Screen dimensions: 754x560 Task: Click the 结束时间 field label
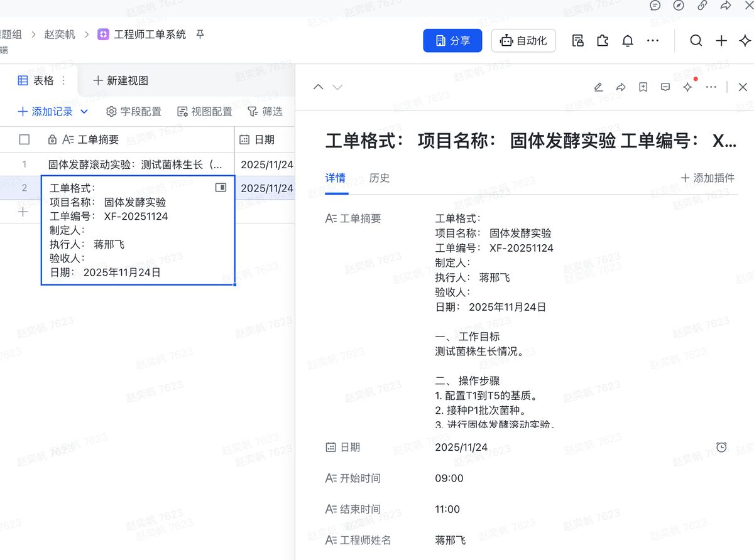[353, 509]
